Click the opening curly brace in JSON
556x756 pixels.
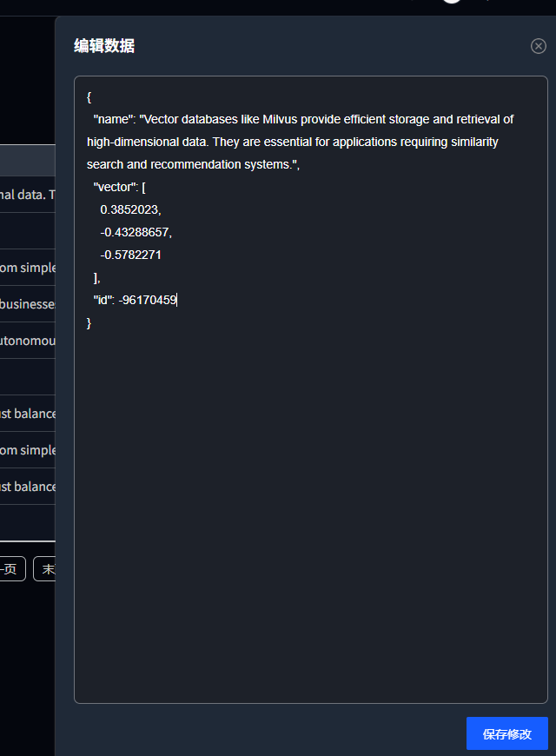(x=89, y=96)
